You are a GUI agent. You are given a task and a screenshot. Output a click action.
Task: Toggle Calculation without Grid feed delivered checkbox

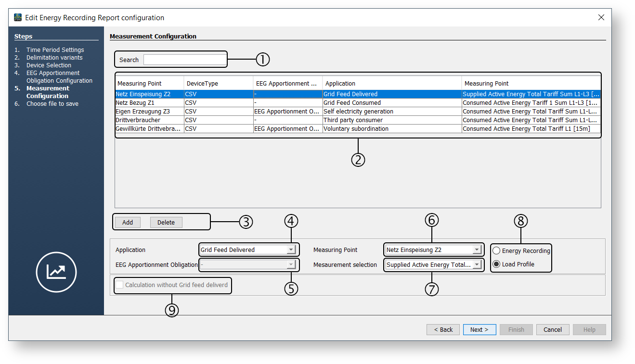[x=119, y=285]
